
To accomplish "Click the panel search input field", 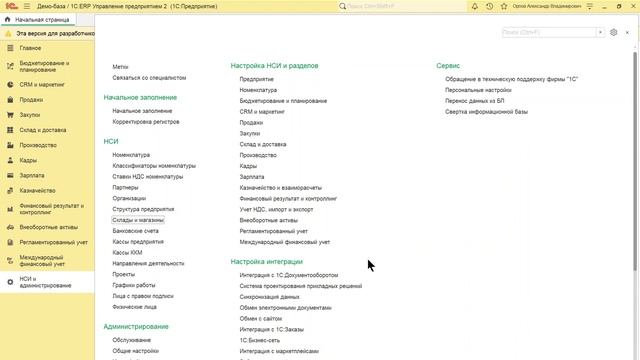I will 549,32.
